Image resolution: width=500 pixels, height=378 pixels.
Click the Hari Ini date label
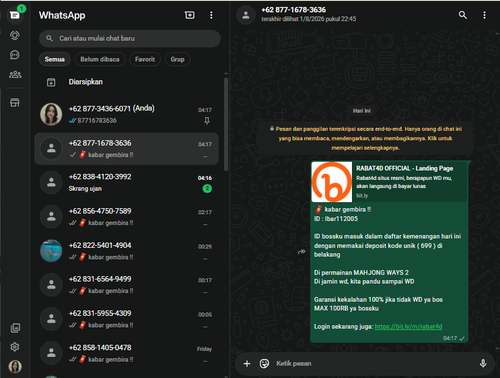[x=362, y=111]
